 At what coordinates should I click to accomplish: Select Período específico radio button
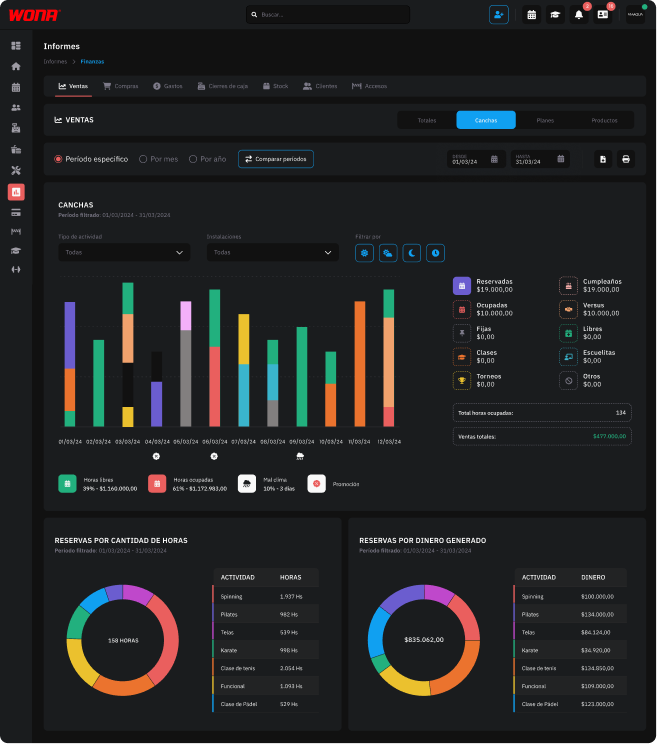pos(58,159)
